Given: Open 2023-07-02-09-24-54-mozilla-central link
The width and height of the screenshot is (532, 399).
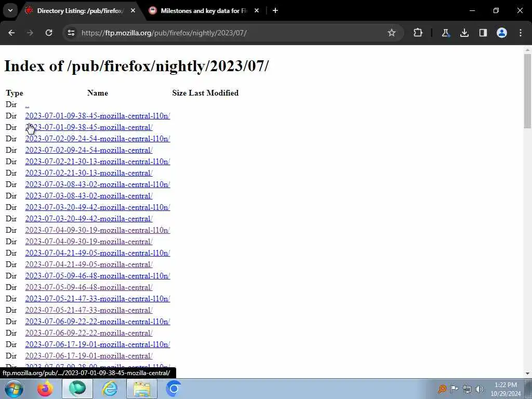Looking at the screenshot, I should 89,150.
